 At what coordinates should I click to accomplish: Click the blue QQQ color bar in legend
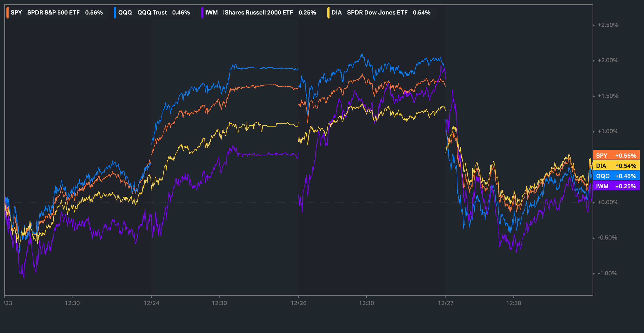click(115, 13)
